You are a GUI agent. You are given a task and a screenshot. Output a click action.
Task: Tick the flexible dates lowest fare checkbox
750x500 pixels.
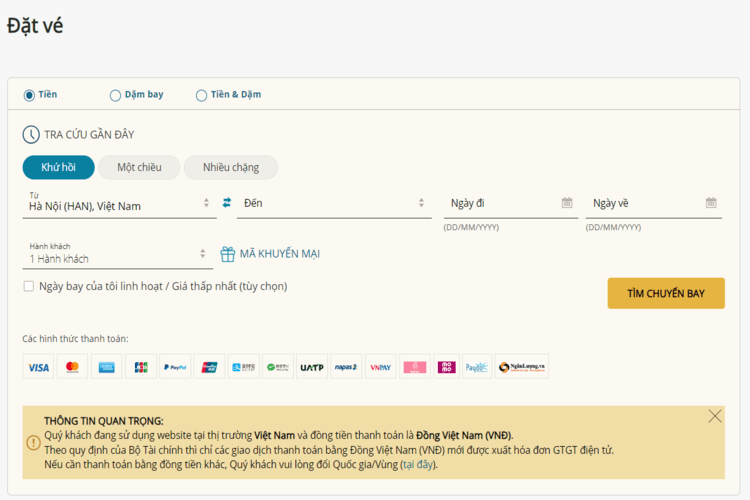(29, 286)
